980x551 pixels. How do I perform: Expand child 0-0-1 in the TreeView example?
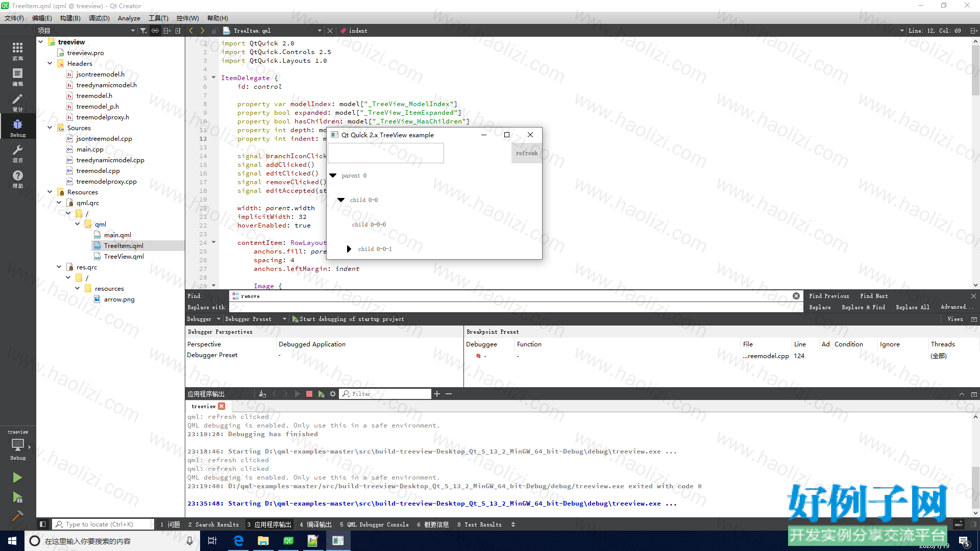click(x=349, y=249)
